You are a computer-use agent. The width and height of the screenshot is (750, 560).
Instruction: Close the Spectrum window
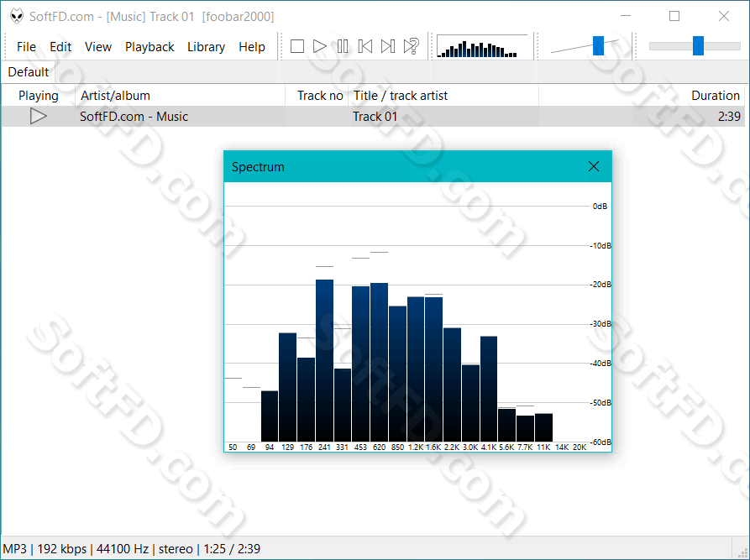point(594,166)
